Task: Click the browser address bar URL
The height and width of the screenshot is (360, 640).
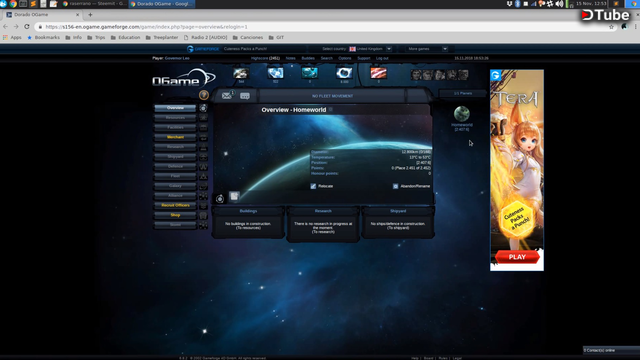Action: point(146,27)
